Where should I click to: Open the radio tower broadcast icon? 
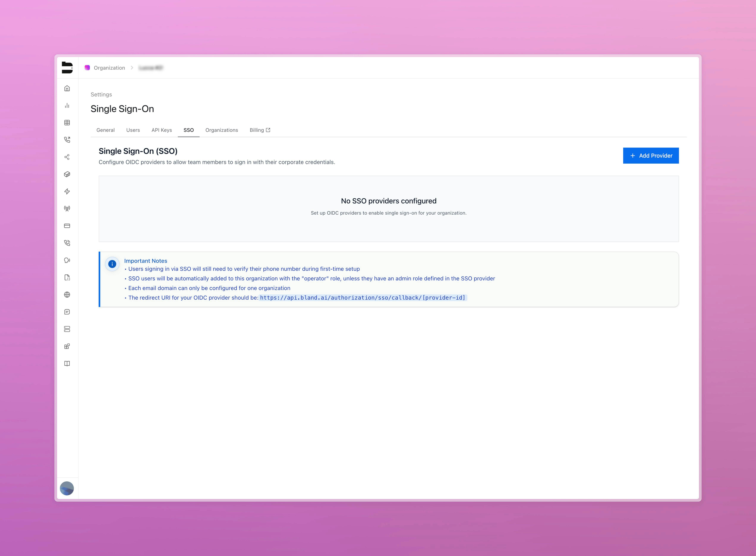[67, 209]
